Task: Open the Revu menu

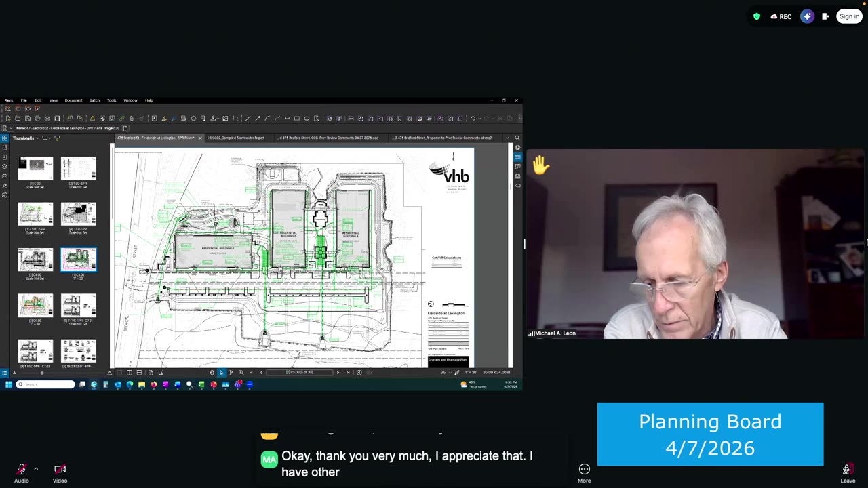Action: [x=9, y=100]
